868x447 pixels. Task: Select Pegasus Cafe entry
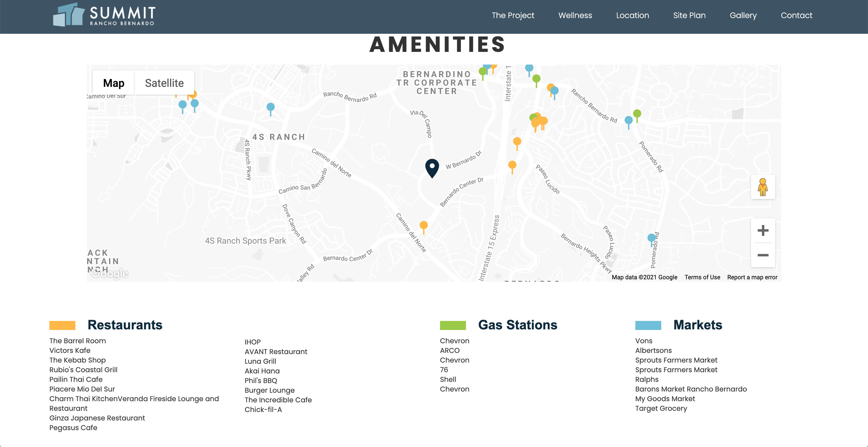pyautogui.click(x=73, y=428)
